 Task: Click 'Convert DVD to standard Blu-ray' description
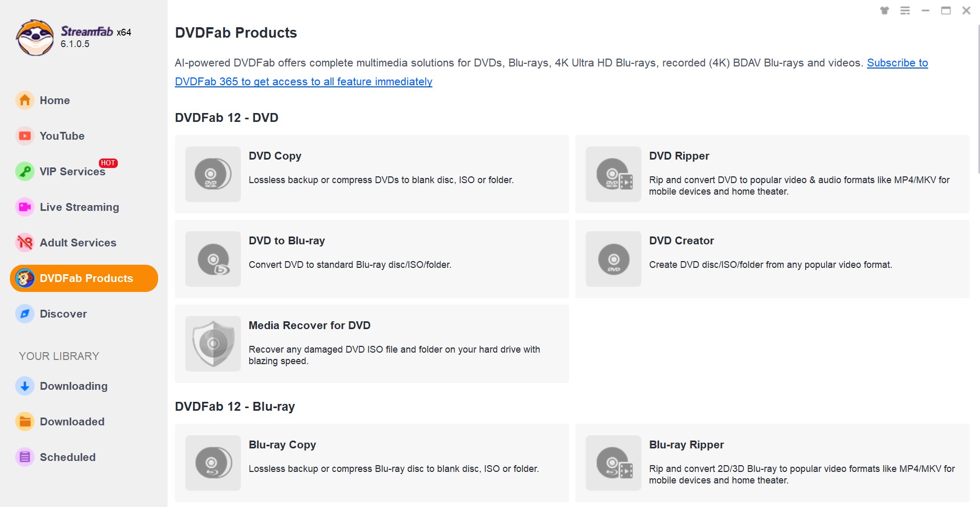point(350,265)
